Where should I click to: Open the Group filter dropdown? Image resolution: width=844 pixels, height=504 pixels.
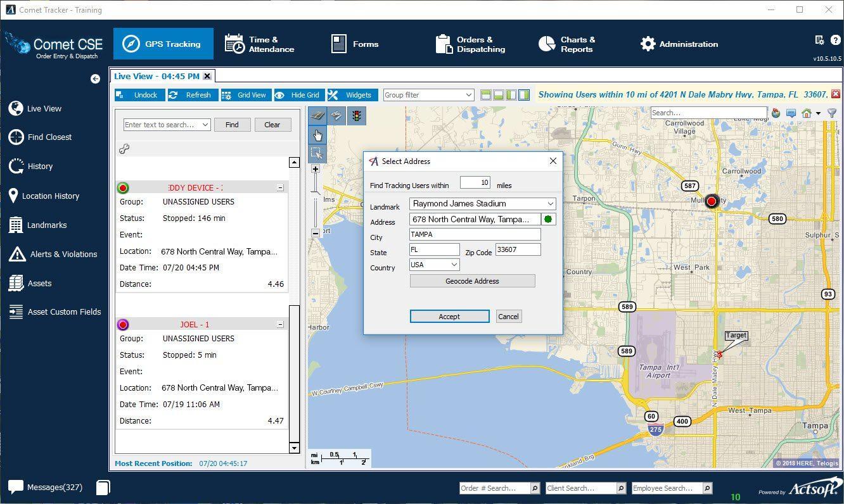coord(428,95)
